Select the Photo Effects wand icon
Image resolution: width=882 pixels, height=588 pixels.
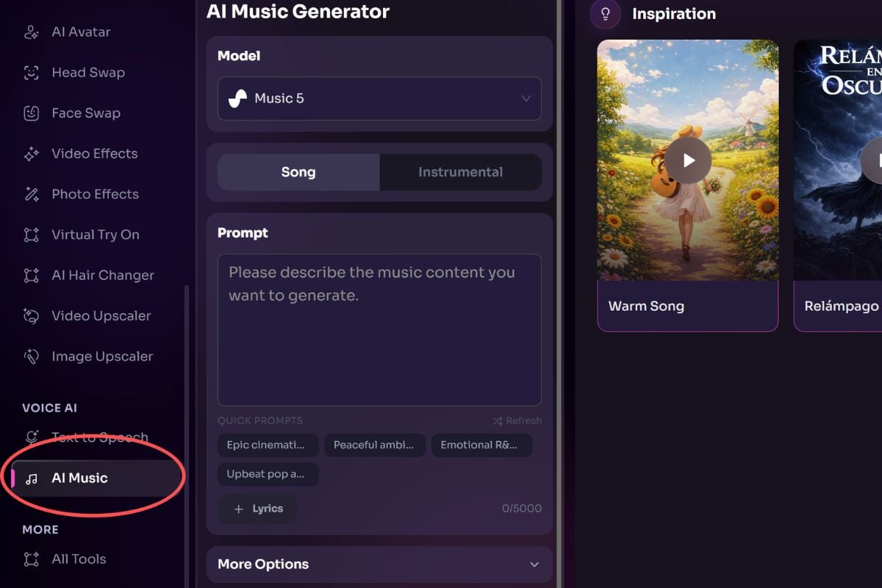31,194
